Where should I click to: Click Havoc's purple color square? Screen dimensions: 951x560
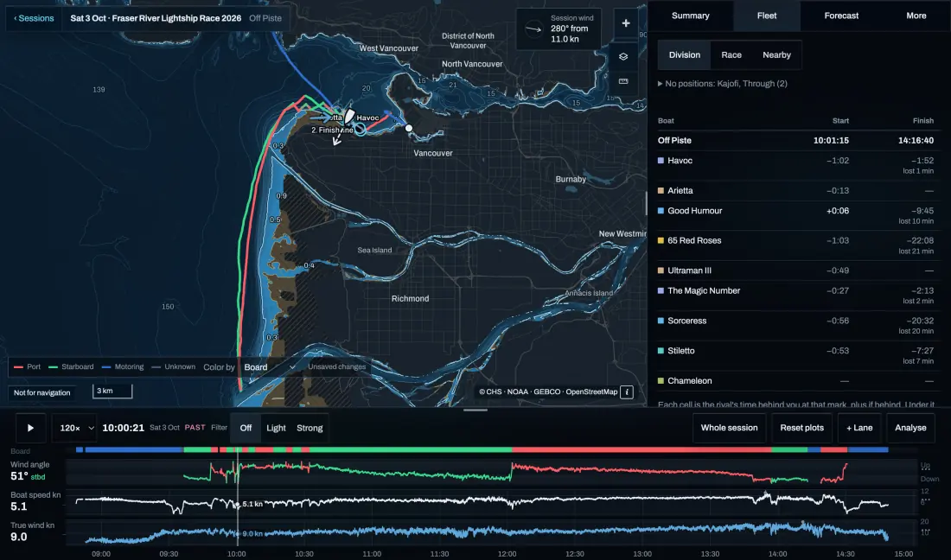pyautogui.click(x=661, y=161)
